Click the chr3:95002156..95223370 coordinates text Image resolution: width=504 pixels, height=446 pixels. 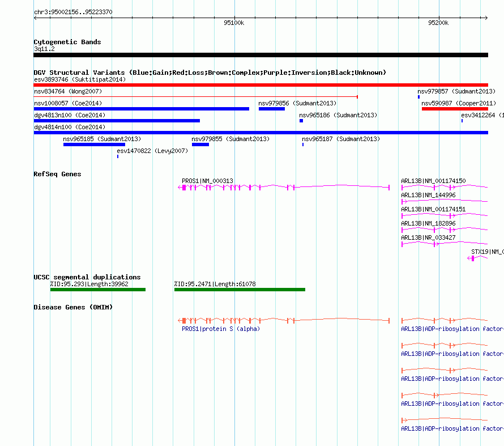pyautogui.click(x=73, y=12)
